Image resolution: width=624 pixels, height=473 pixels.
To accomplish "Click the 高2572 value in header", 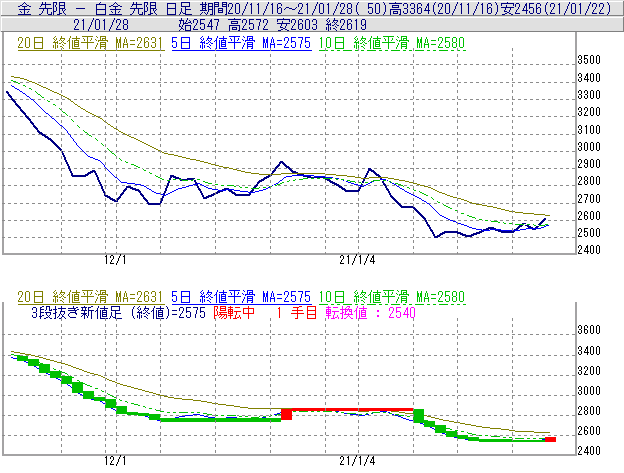I will tap(248, 25).
